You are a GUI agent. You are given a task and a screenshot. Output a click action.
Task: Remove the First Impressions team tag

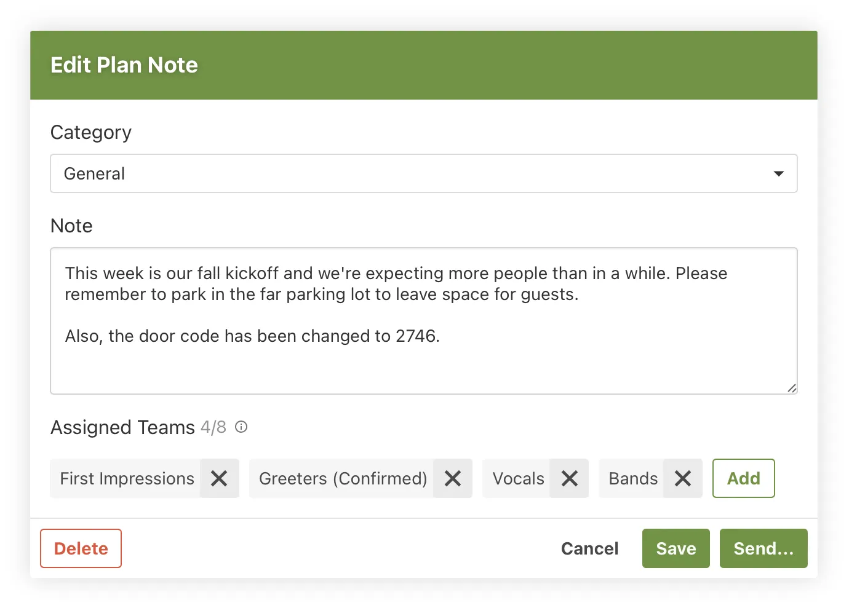pyautogui.click(x=219, y=478)
